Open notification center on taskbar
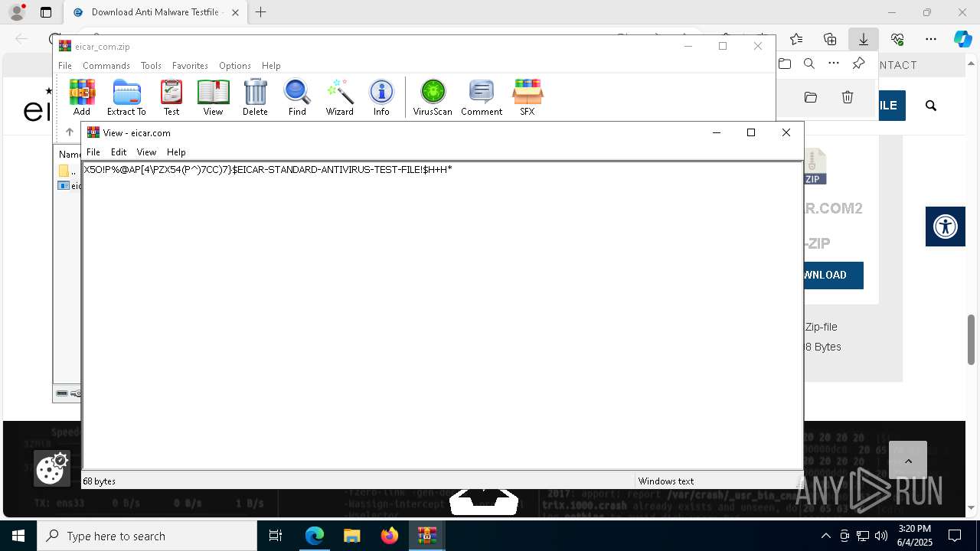This screenshot has height=551, width=980. (955, 536)
